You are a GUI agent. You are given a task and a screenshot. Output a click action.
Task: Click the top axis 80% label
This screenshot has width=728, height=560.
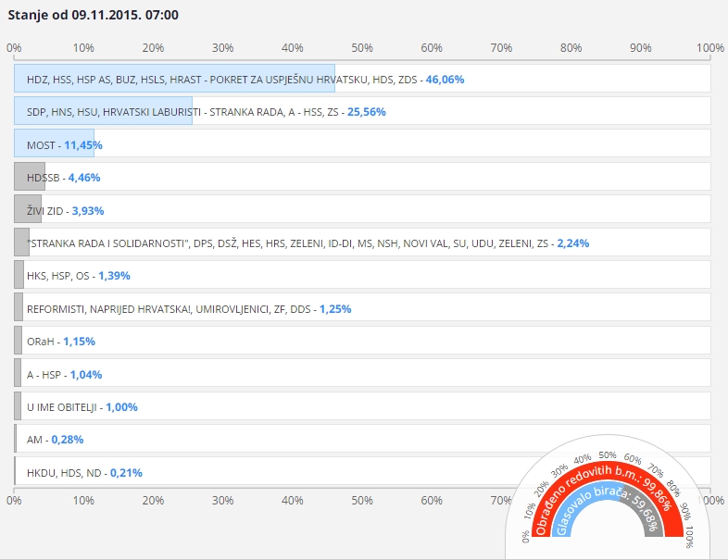pyautogui.click(x=571, y=48)
